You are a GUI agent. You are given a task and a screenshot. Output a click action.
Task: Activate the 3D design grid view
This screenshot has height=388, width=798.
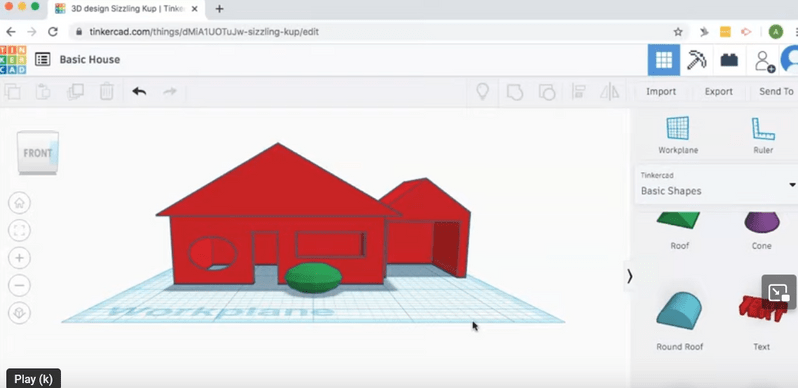click(x=664, y=60)
